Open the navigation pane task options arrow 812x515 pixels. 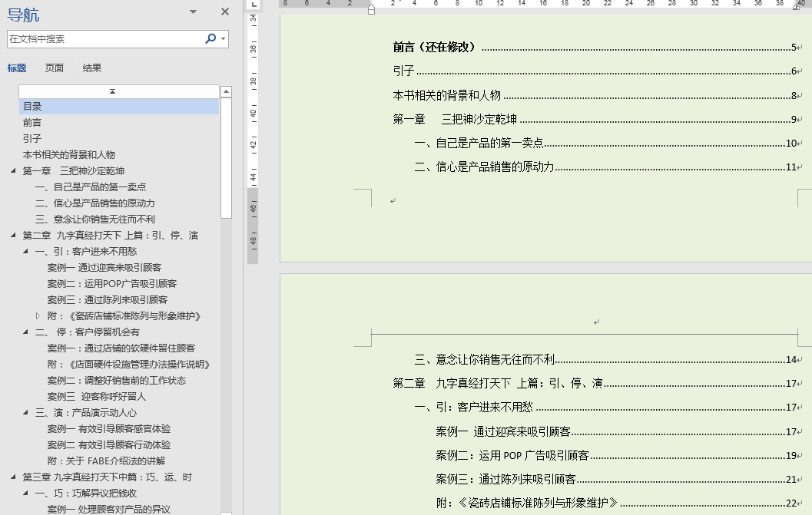click(x=193, y=12)
